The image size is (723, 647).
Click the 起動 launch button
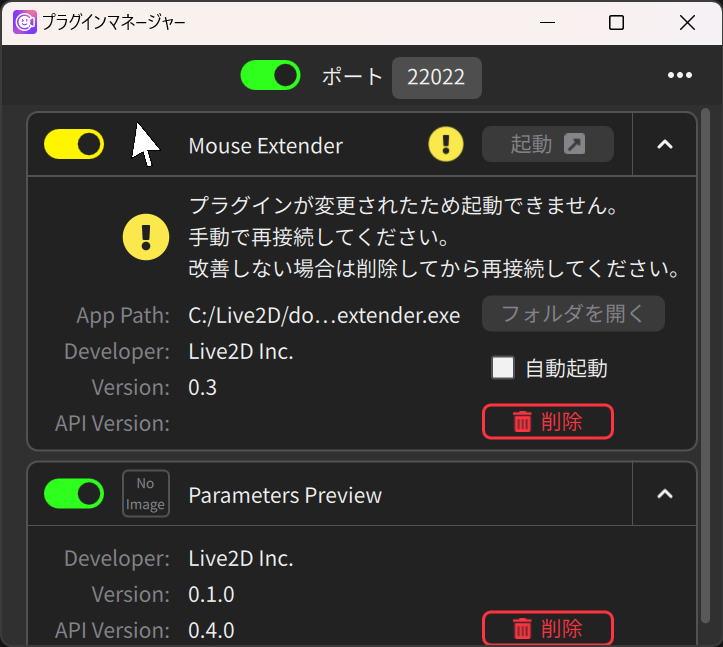click(x=548, y=144)
